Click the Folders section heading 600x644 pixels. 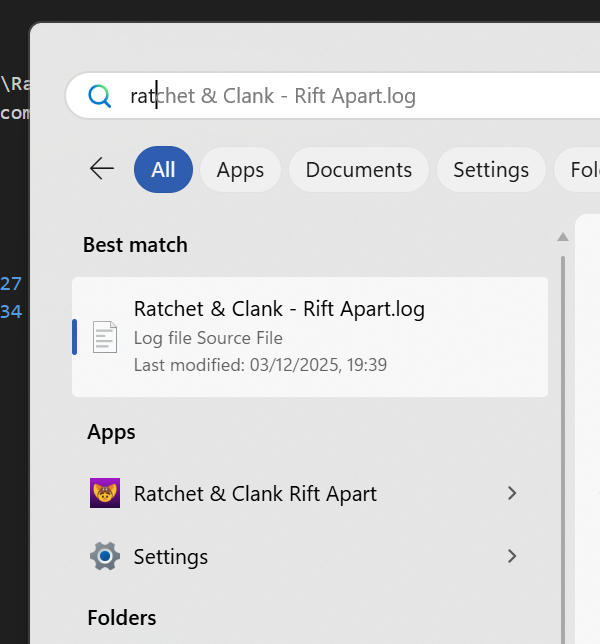point(122,618)
